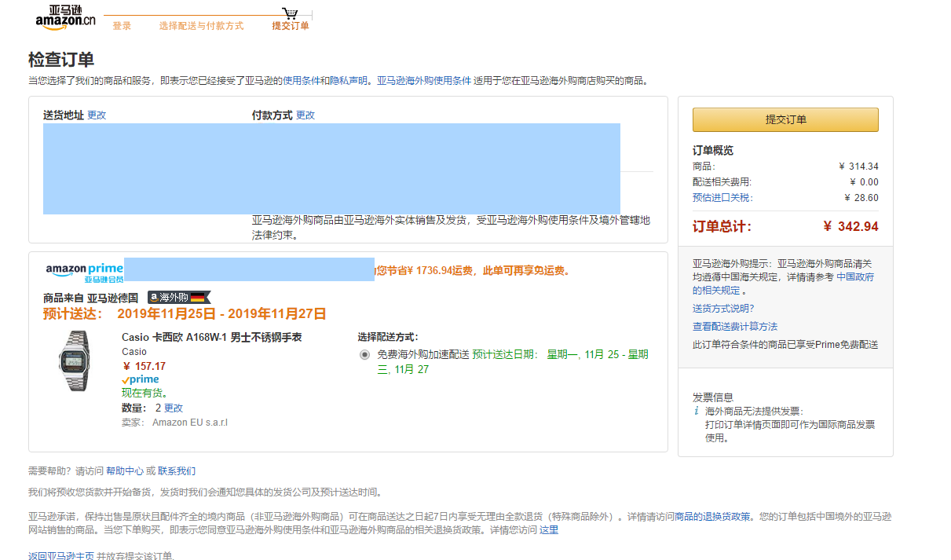This screenshot has width=951, height=560.
Task: Open 送货方式说明? link
Action: point(723,309)
